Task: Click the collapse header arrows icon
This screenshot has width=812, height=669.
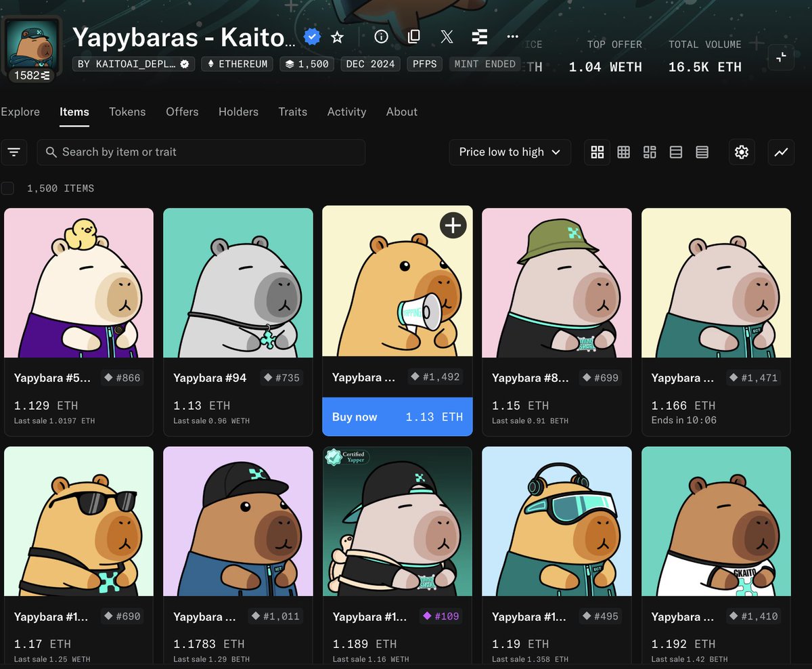Action: (781, 58)
